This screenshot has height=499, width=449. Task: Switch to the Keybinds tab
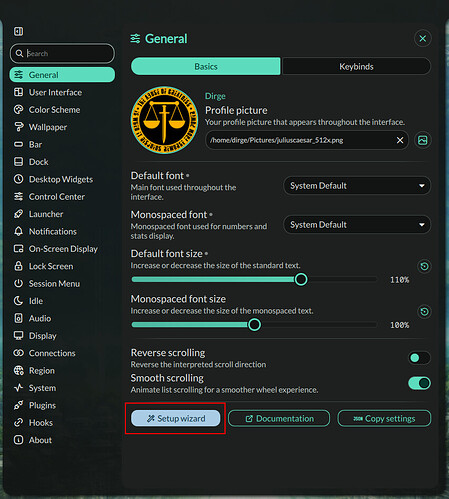tap(356, 66)
